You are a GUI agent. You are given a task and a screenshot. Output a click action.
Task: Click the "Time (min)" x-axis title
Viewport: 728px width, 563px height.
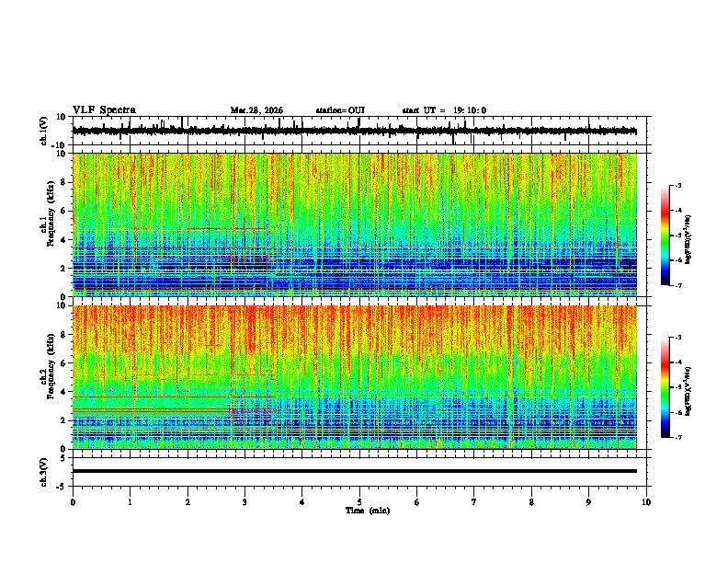point(368,511)
